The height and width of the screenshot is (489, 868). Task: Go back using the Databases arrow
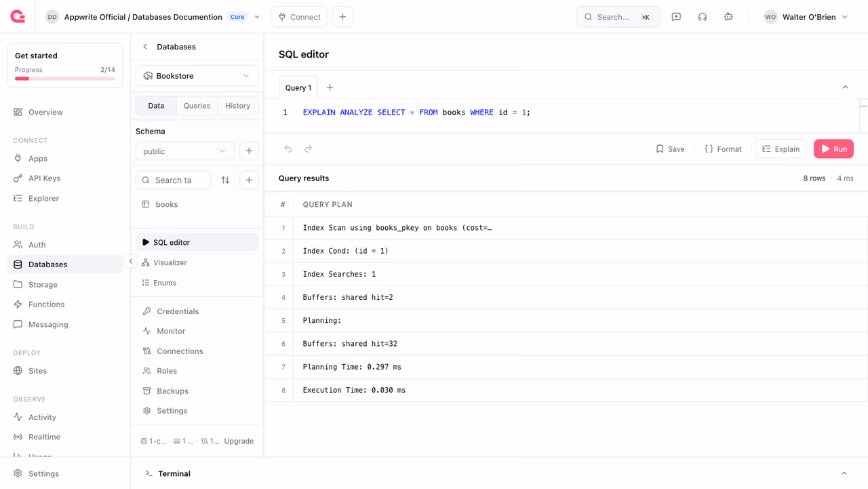tap(145, 47)
